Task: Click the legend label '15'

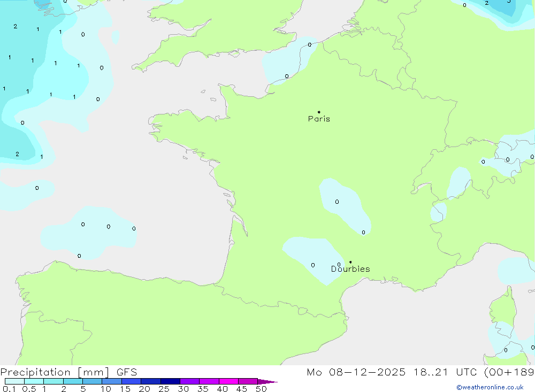Action: 125,389
